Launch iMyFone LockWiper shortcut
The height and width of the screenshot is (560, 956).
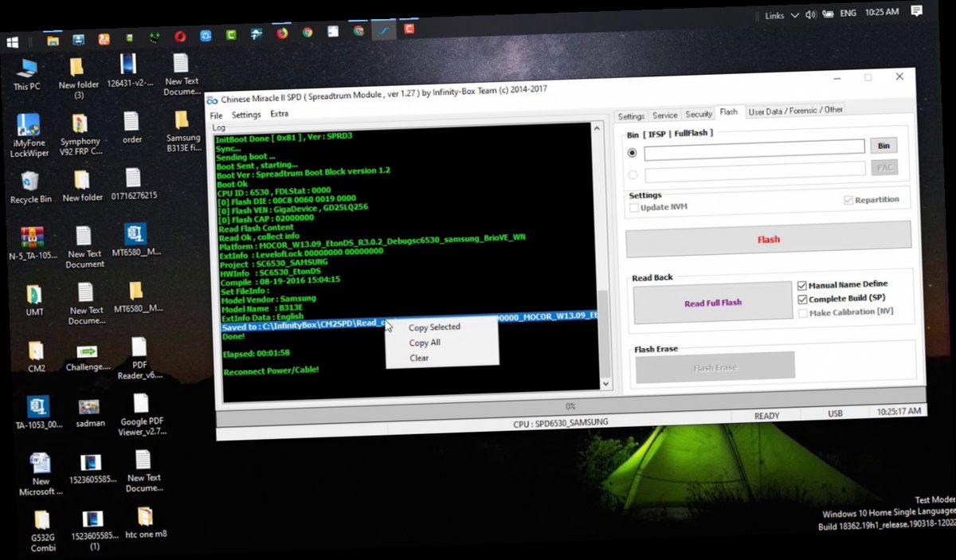coord(29,135)
